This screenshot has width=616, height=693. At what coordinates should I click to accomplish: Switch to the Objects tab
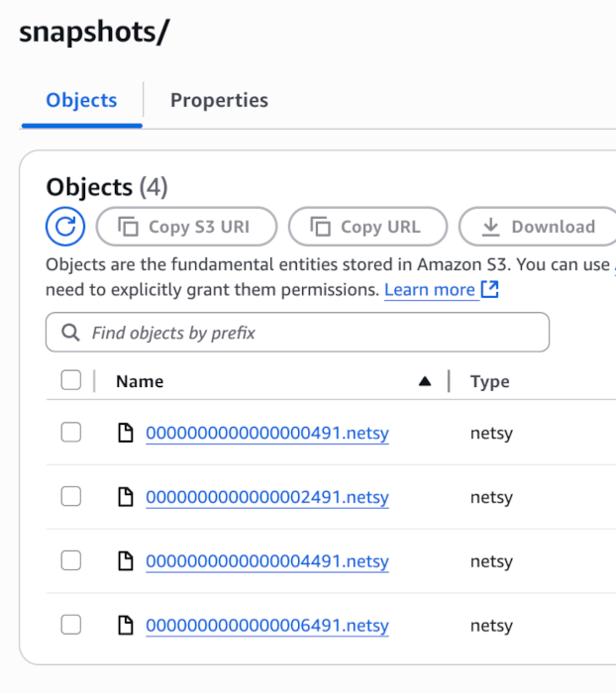click(x=81, y=100)
